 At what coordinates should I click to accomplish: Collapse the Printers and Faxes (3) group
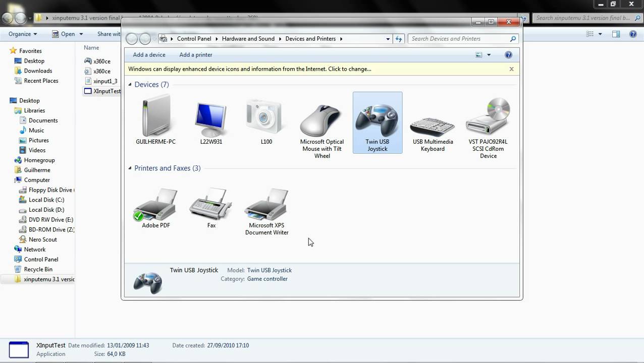[130, 168]
